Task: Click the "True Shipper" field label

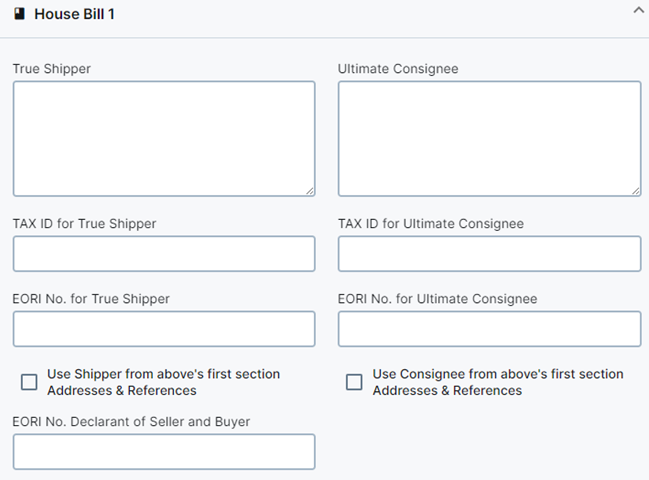Action: (52, 69)
